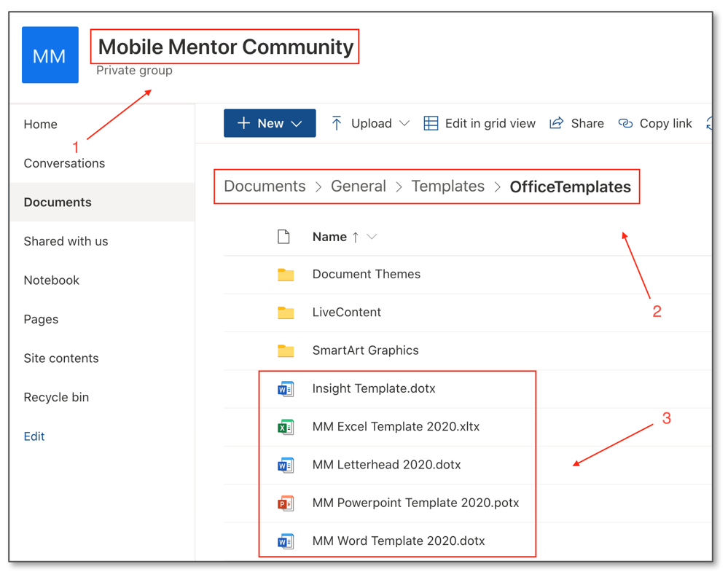Navigate to General breadcrumb
The image size is (728, 577).
(x=359, y=187)
